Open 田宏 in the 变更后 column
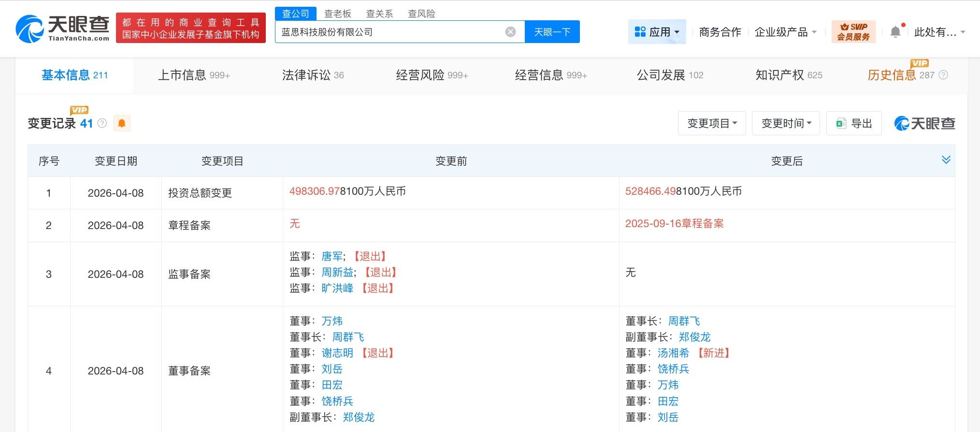The width and height of the screenshot is (980, 432). click(x=668, y=401)
